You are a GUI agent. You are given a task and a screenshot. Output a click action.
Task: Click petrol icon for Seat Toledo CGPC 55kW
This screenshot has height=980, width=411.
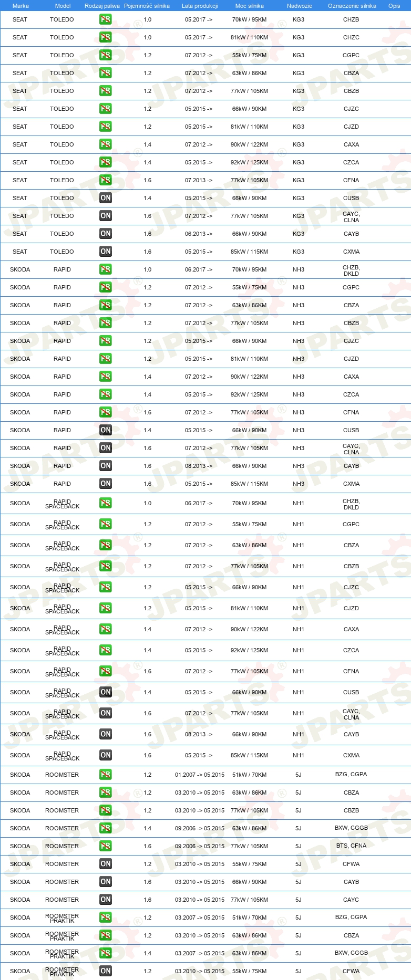coord(106,55)
